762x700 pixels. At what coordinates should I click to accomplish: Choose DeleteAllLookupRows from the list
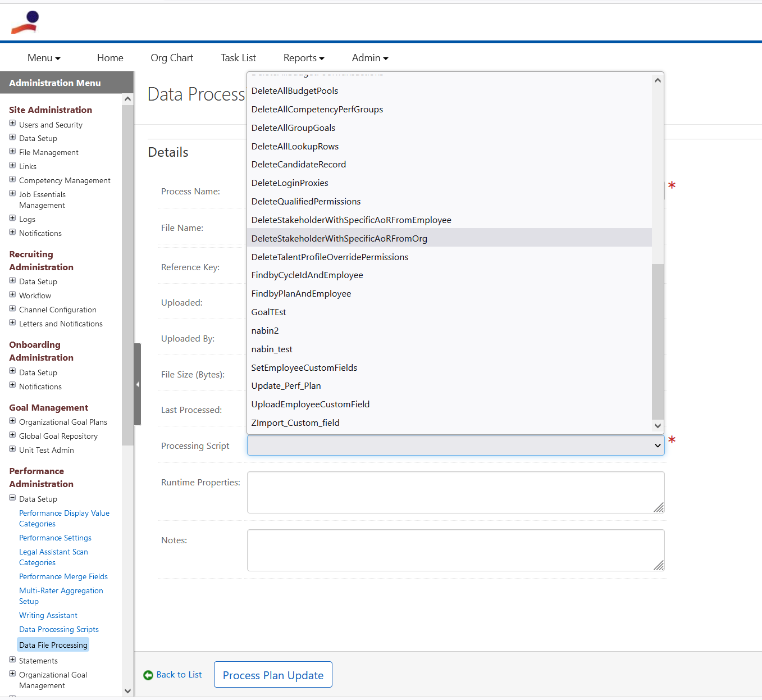pyautogui.click(x=449, y=147)
